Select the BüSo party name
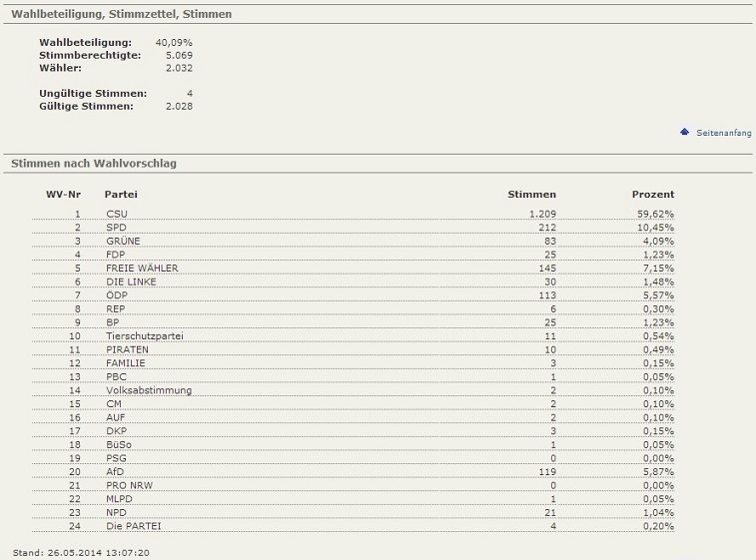 point(119,444)
